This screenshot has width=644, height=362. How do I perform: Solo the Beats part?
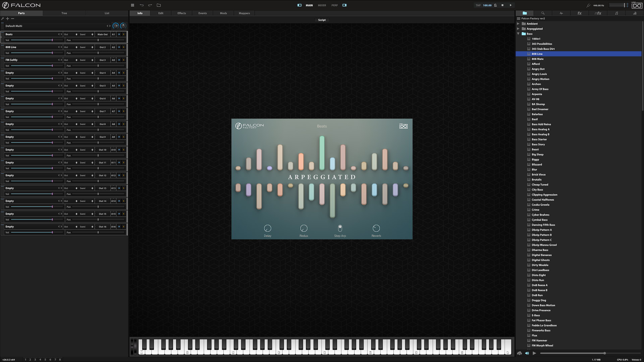123,34
